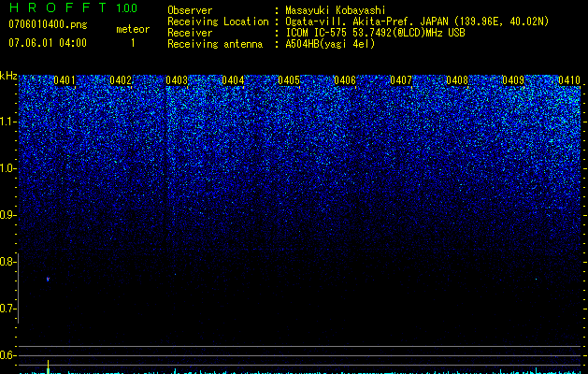Screen dimensions: 588x374
Task: Click the 0409 time marker
Action: pyautogui.click(x=513, y=80)
